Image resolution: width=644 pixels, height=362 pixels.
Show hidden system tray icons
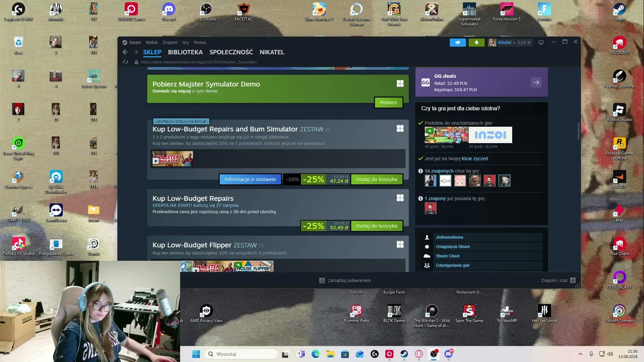[580, 354]
